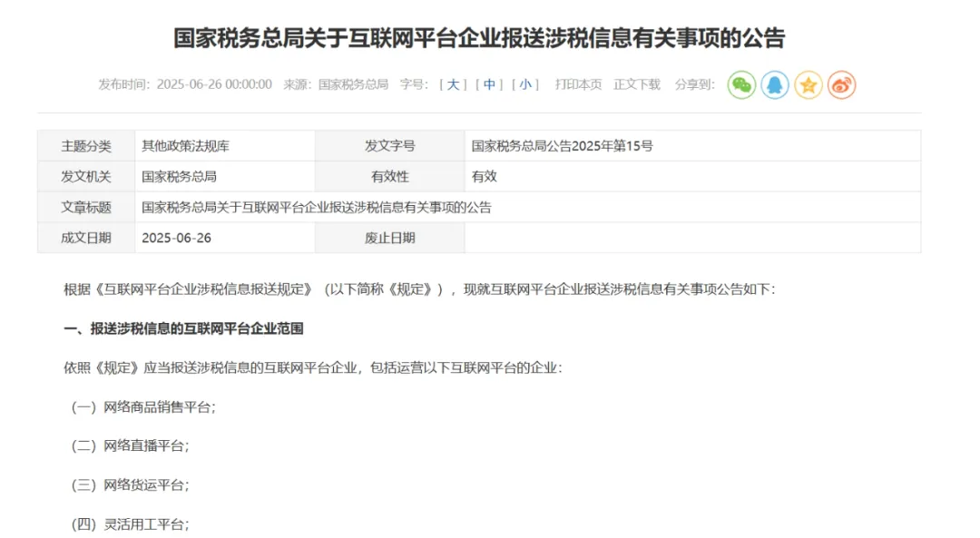Click the paragraph starting 依照《规定》应当报送

coord(313,368)
